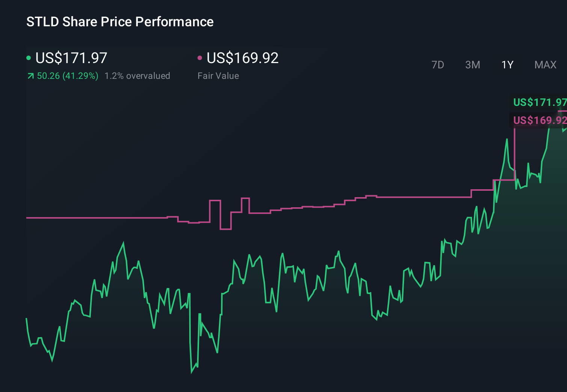
Task: Click the 'Fair Value' text label
Action: click(218, 76)
